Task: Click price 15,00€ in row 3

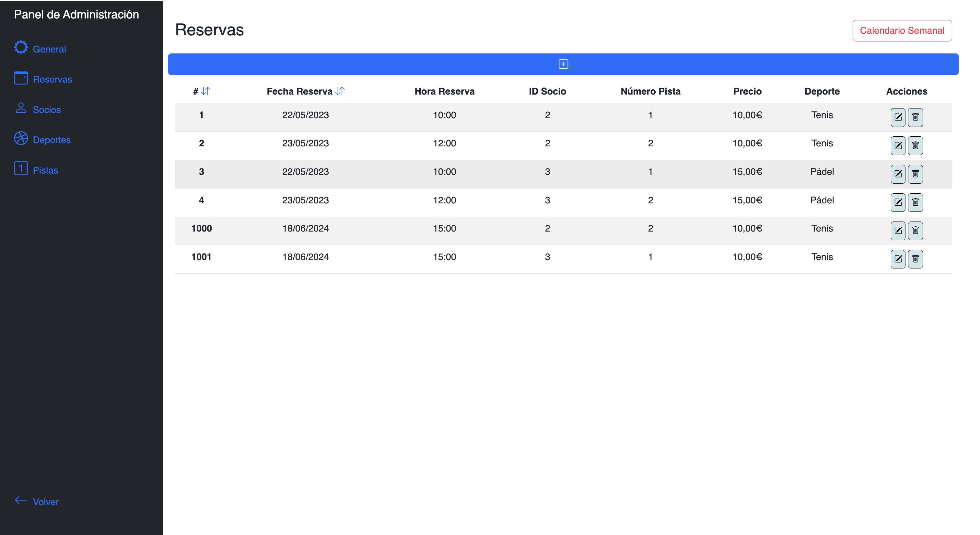Action: point(747,172)
